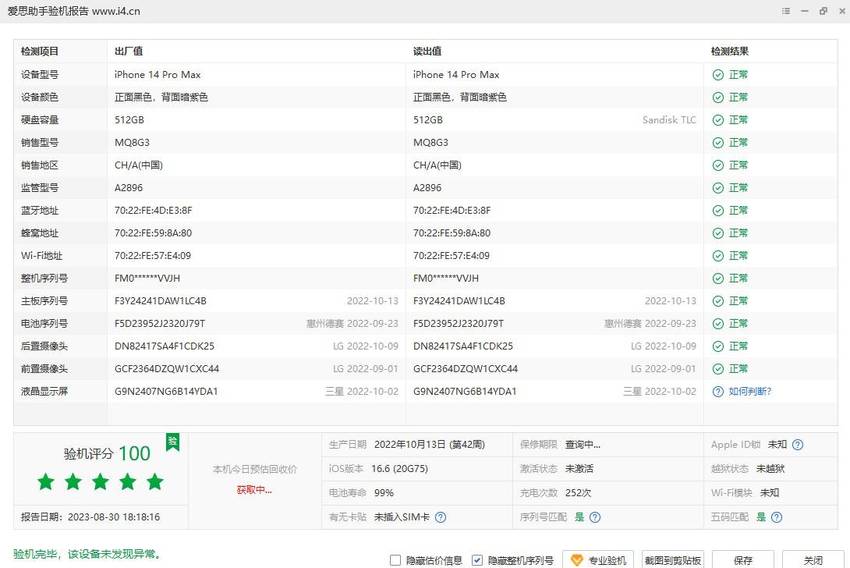850x568 pixels.
Task: Click the 报告日期 2023-08-30 18:18:16 text
Action: tap(91, 517)
